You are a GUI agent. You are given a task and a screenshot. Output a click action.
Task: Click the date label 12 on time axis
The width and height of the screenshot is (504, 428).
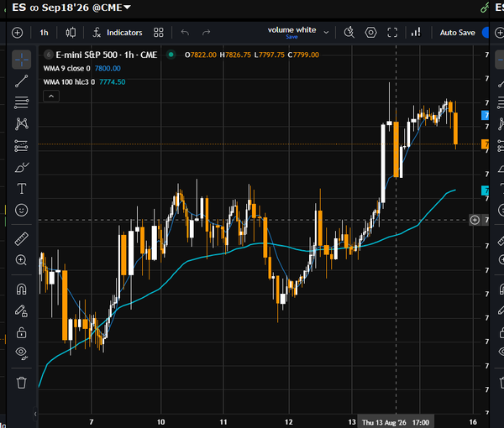click(289, 422)
